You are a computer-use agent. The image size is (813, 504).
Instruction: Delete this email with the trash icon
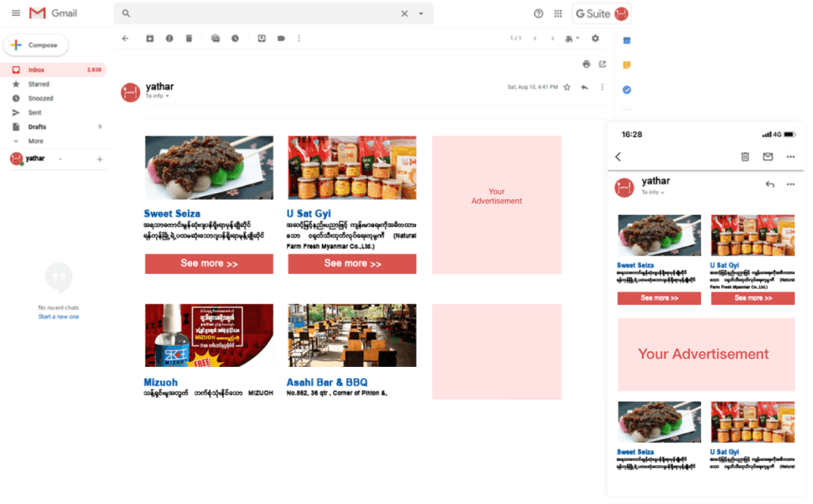[189, 39]
